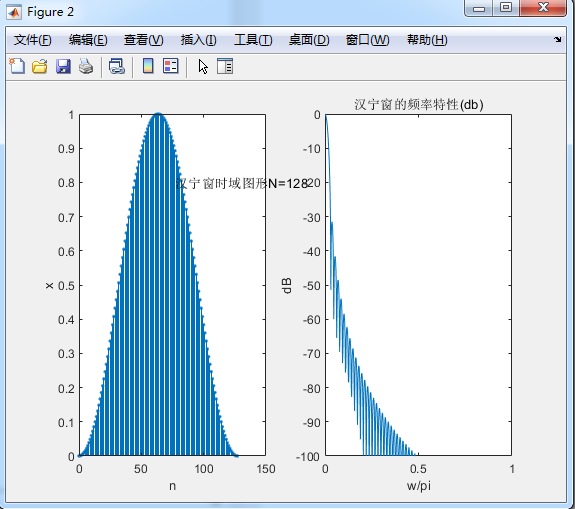Click the Link Plot toolbar icon
Screen dimensions: 575x509
117,66
